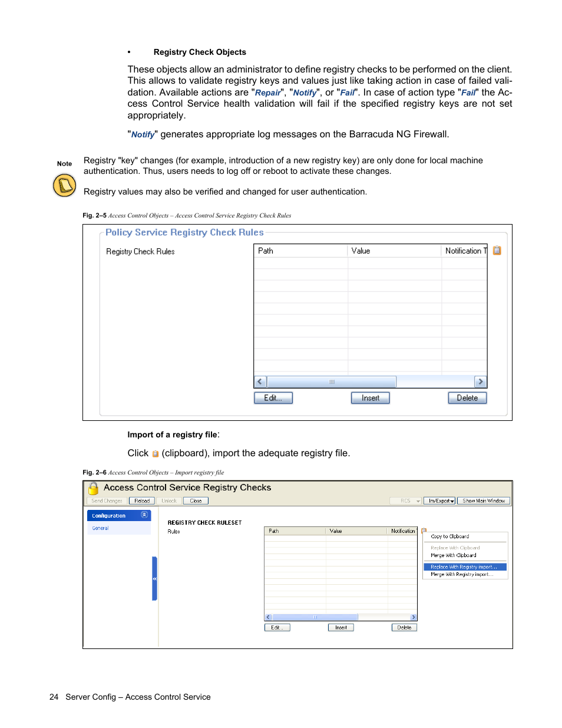Select 'Merge With Clipboard' menu entry

point(454,555)
